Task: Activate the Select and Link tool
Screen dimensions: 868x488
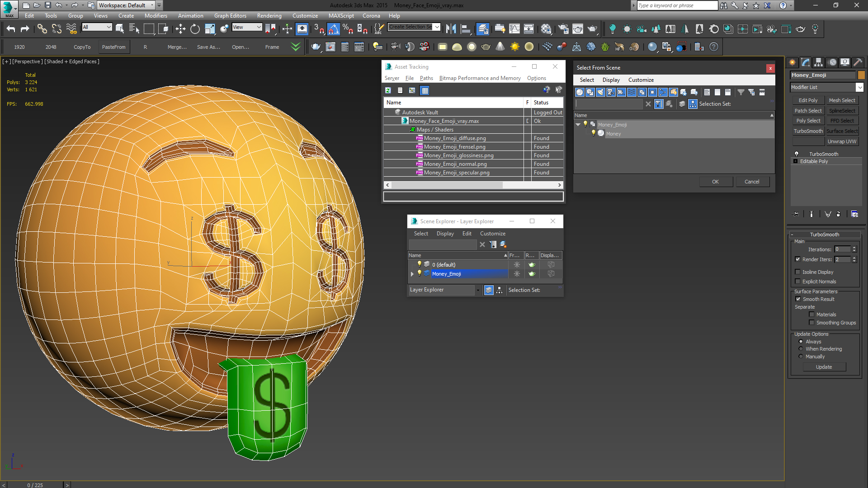Action: [42, 29]
